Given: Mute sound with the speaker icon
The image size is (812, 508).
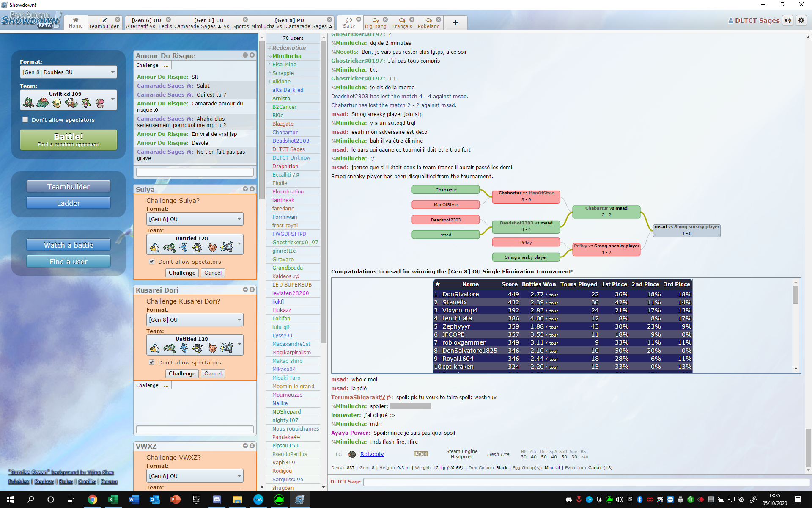Looking at the screenshot, I should 787,20.
